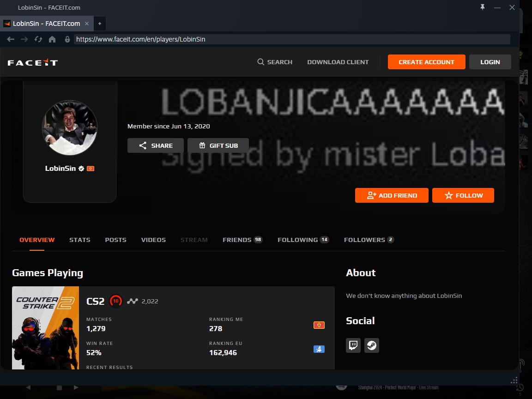Select the OVERVIEW tab
Image resolution: width=532 pixels, height=399 pixels.
click(x=37, y=240)
